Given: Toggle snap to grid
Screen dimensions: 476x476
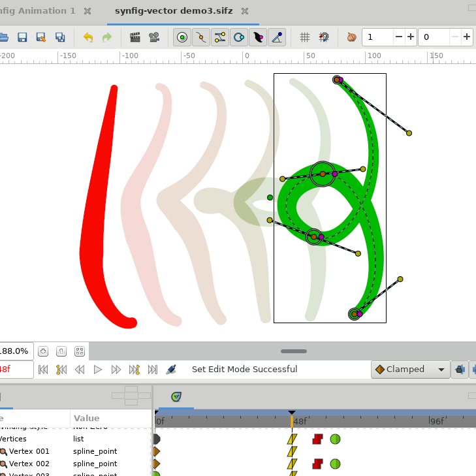Looking at the screenshot, I should click(324, 37).
